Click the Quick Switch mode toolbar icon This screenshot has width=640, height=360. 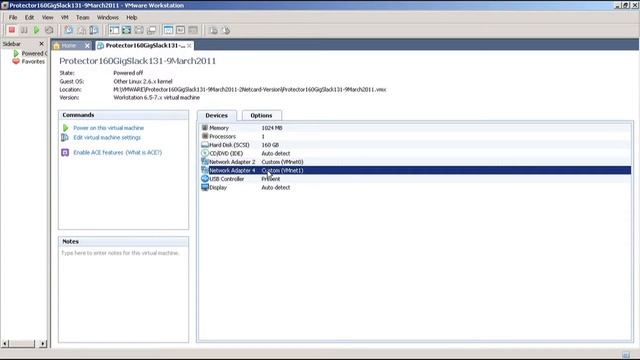point(127,30)
